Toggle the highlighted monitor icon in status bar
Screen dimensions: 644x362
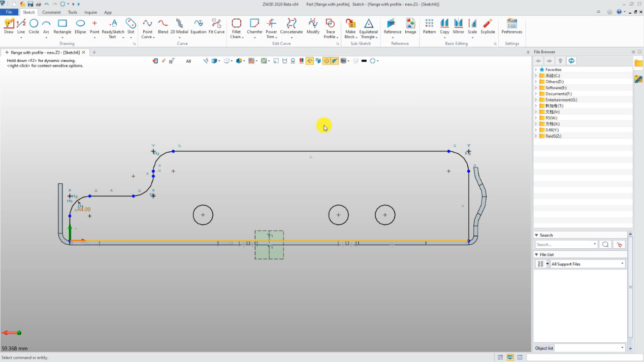pos(510,357)
